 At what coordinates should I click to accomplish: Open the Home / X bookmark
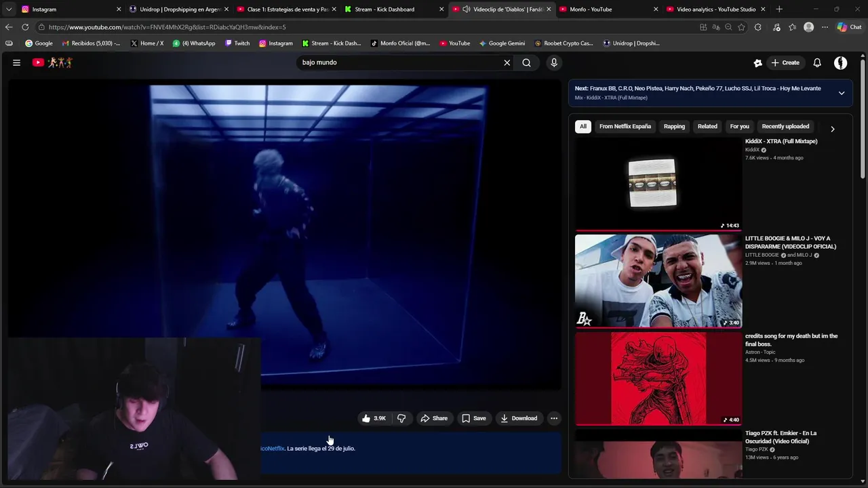(x=146, y=43)
